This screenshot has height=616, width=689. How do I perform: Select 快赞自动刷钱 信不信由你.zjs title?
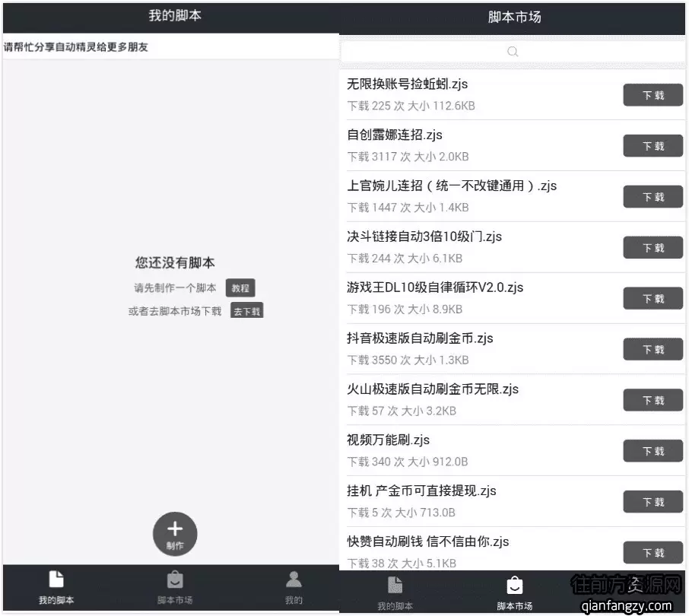coord(427,541)
